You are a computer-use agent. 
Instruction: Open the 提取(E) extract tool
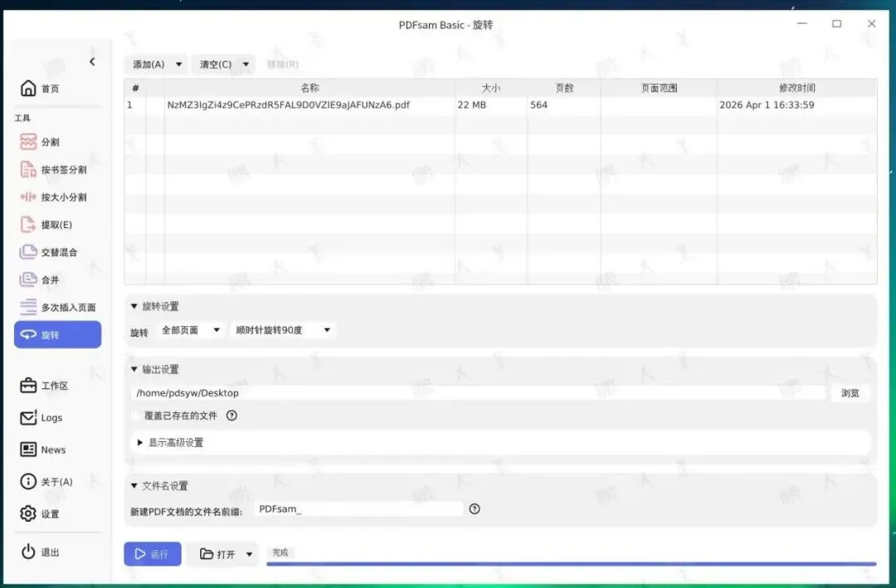[57, 225]
